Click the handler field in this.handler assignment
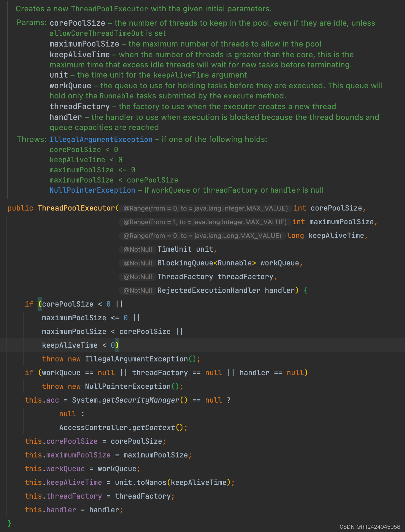 coord(61,510)
